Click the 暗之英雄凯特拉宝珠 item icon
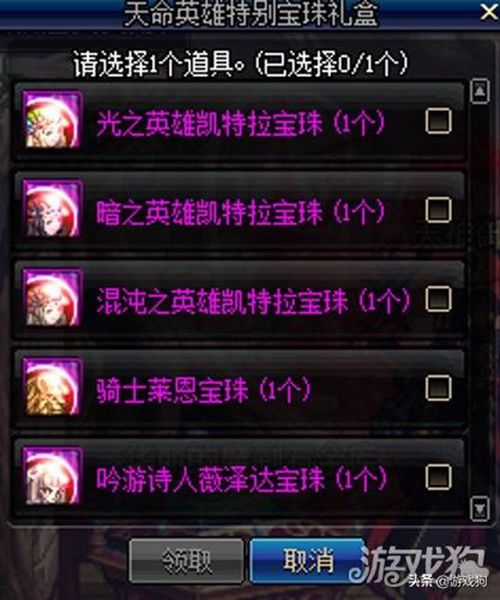 (52, 209)
